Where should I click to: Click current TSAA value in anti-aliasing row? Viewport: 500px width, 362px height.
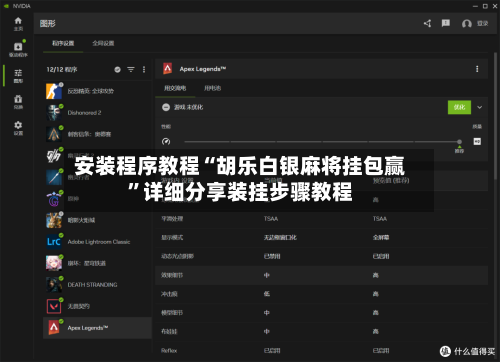pos(271,219)
